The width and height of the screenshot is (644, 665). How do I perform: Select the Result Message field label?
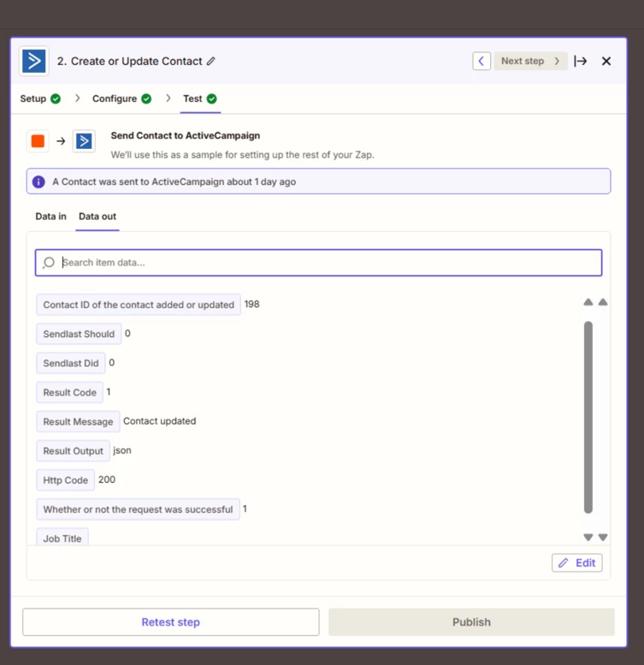78,422
